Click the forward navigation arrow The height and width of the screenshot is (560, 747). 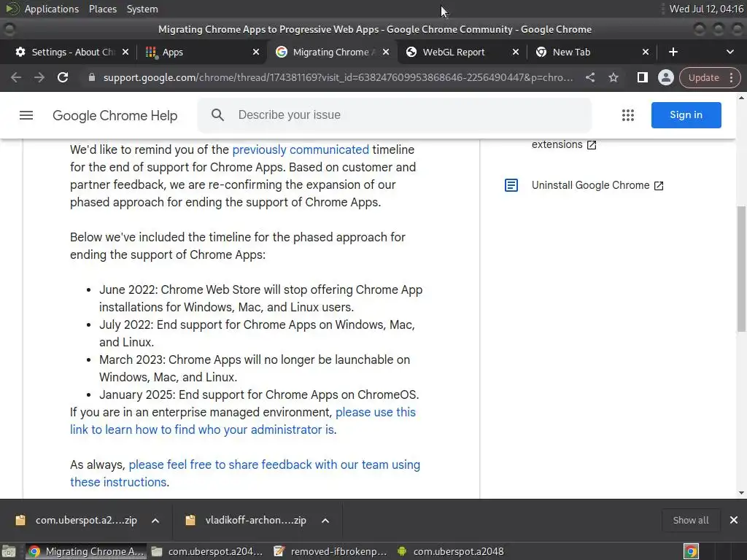click(x=39, y=77)
